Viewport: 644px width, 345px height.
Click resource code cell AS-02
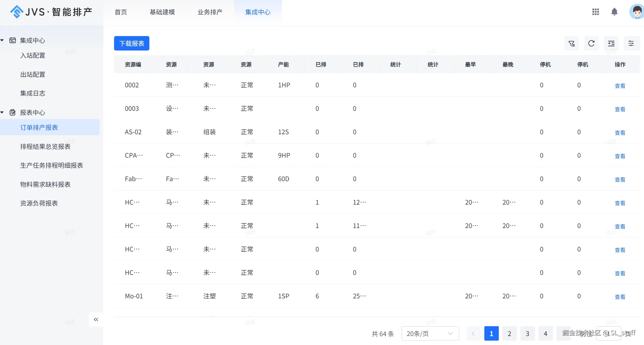pyautogui.click(x=133, y=132)
